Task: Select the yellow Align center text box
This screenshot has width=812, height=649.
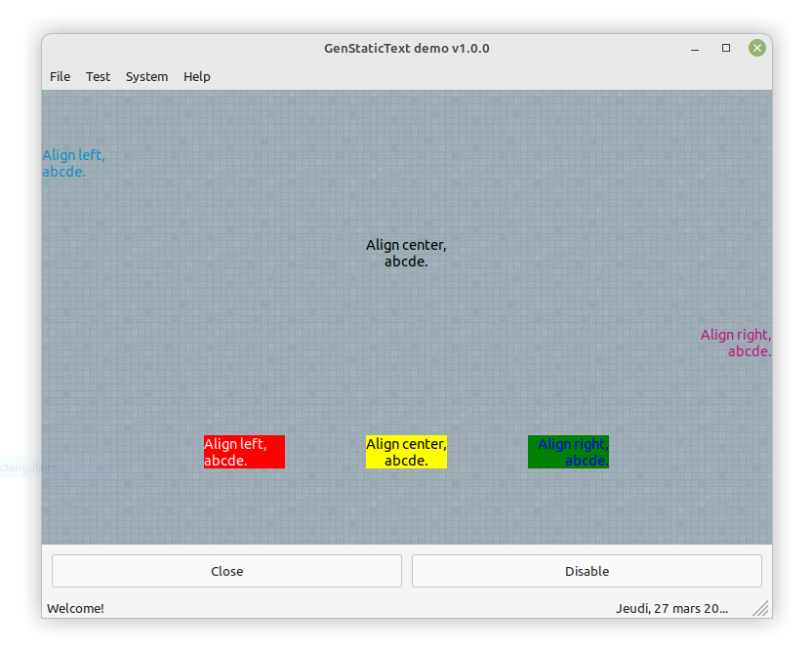Action: point(406,452)
